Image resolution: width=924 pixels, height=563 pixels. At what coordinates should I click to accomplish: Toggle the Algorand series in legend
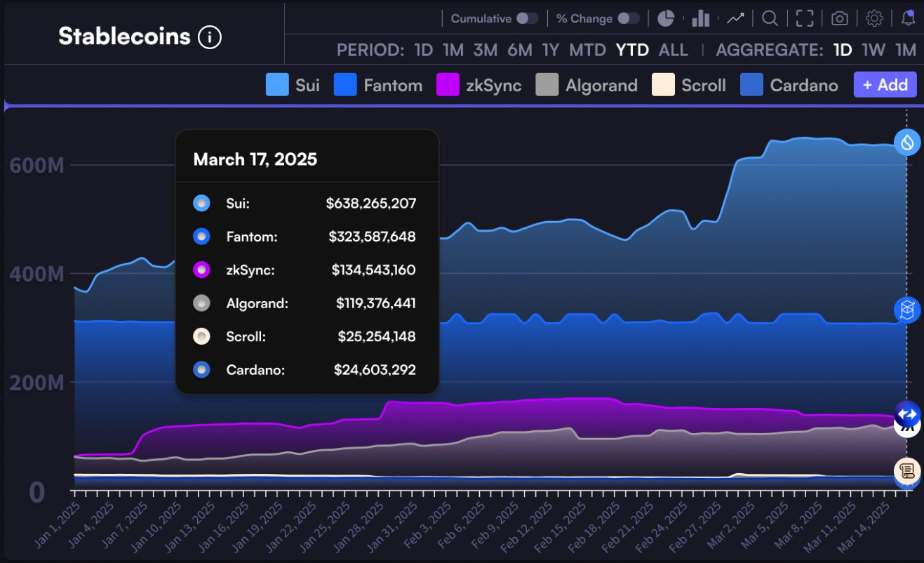click(587, 86)
